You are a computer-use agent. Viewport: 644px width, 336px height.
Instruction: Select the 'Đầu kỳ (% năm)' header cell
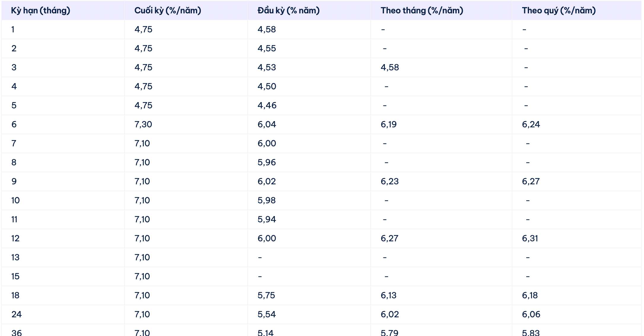288,11
